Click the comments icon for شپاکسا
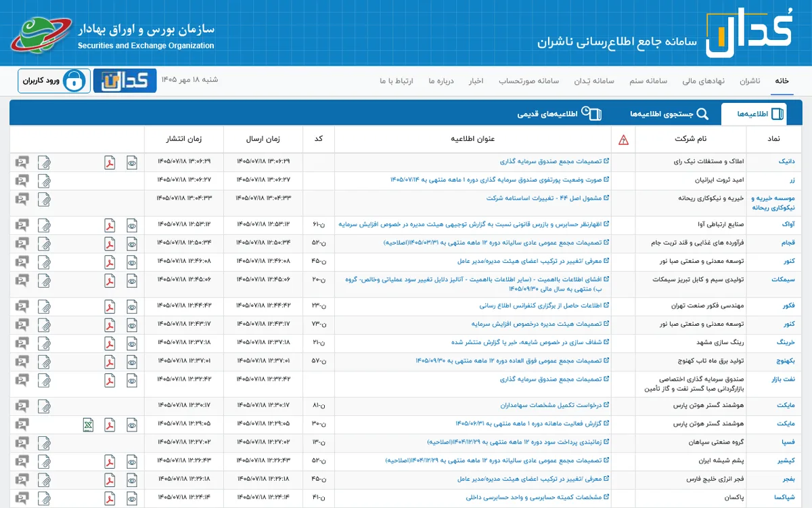This screenshot has width=812, height=508. (22, 498)
